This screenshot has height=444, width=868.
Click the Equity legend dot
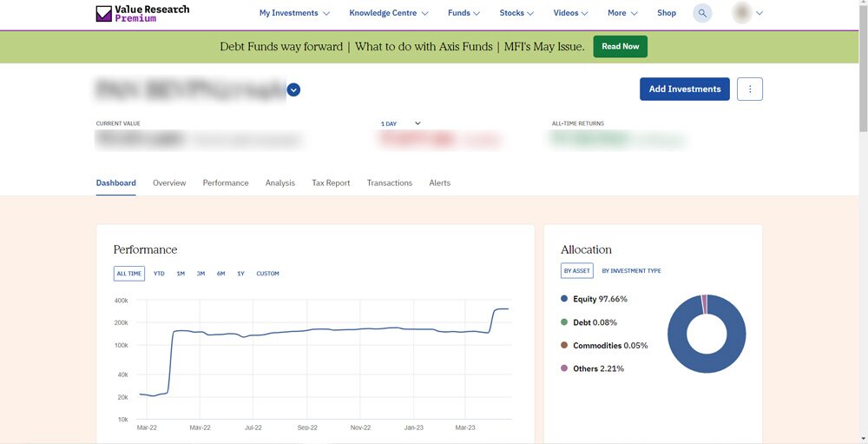pos(564,299)
